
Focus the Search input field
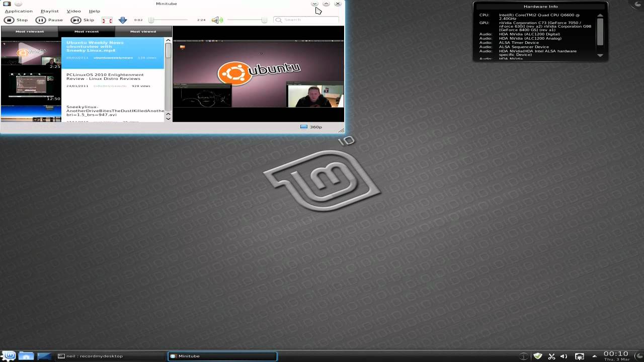[x=306, y=20]
